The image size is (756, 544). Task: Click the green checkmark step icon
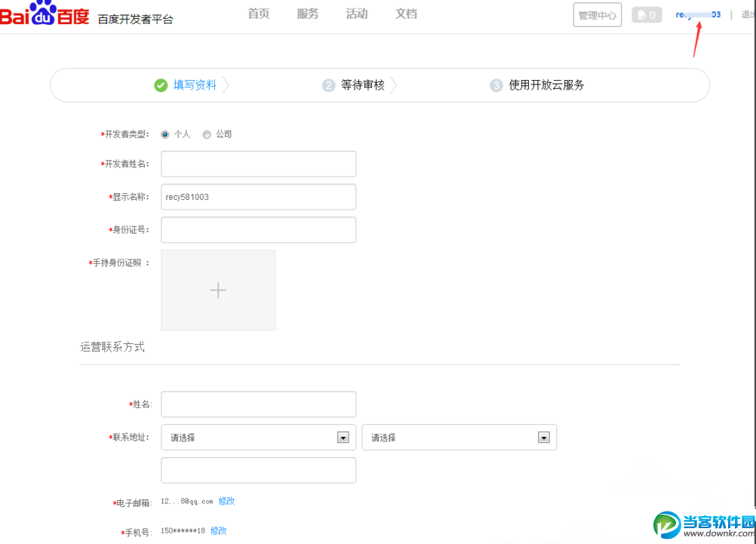tap(161, 85)
